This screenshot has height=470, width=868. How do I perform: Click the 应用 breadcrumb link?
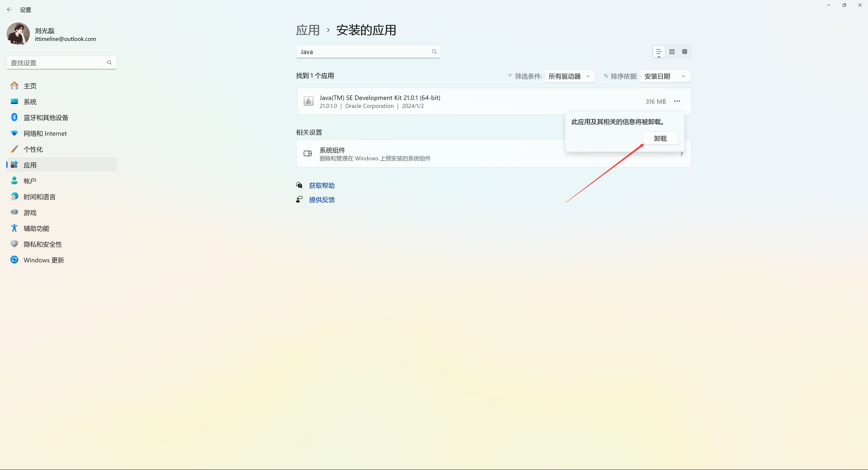tap(308, 30)
